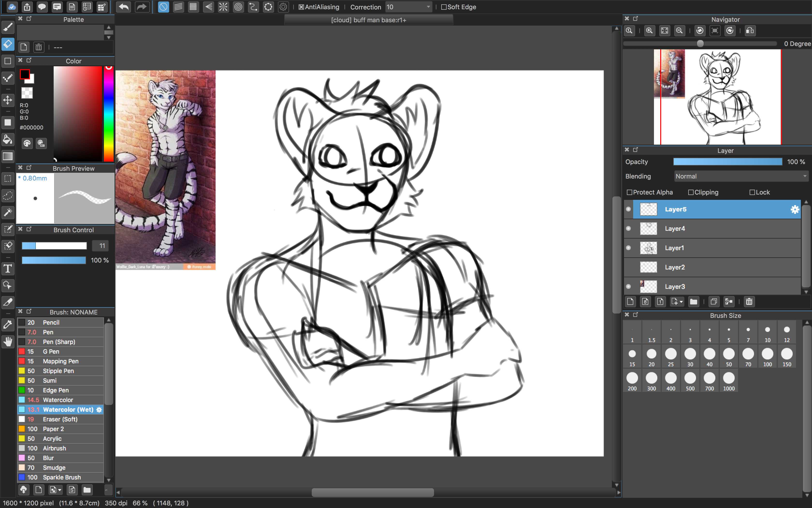Image resolution: width=812 pixels, height=508 pixels.
Task: Choose brush size 100 preset
Action: 767,357
